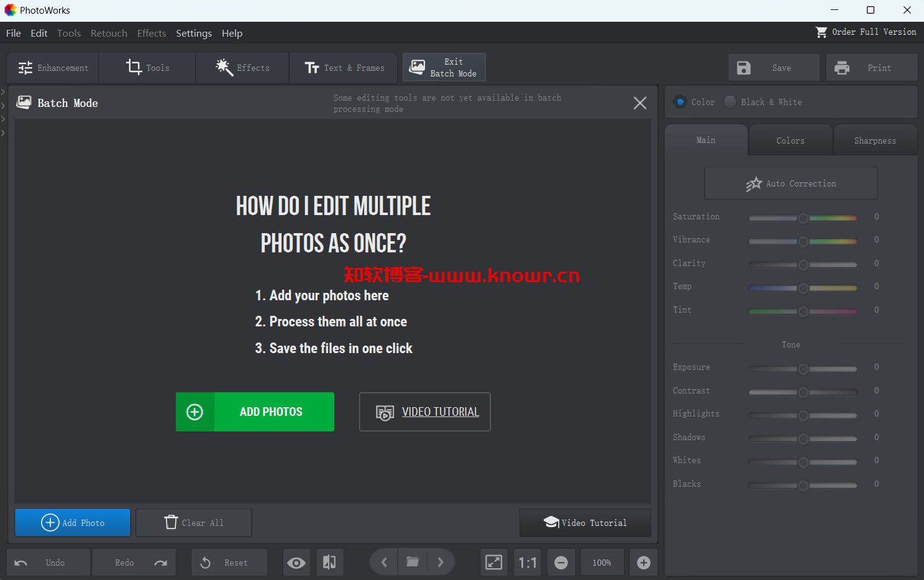Adjust the Vibrance slider

pos(803,241)
